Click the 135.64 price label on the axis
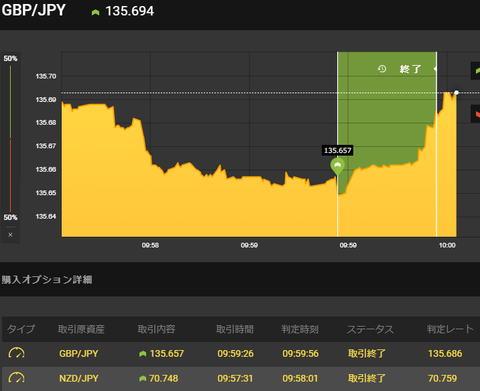Screen dimensions: 480x391 coord(46,216)
